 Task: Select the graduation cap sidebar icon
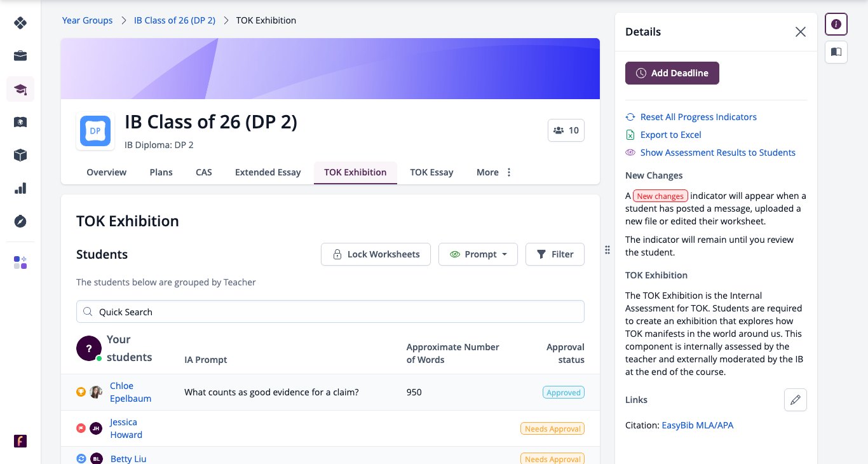point(20,89)
